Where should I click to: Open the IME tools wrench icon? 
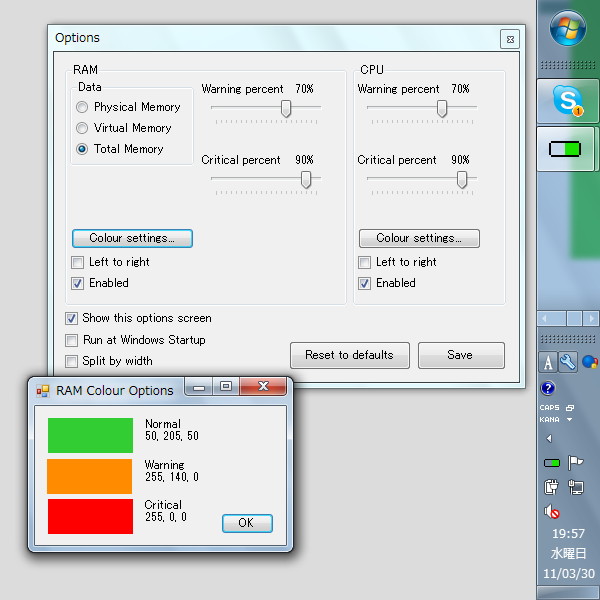(568, 362)
